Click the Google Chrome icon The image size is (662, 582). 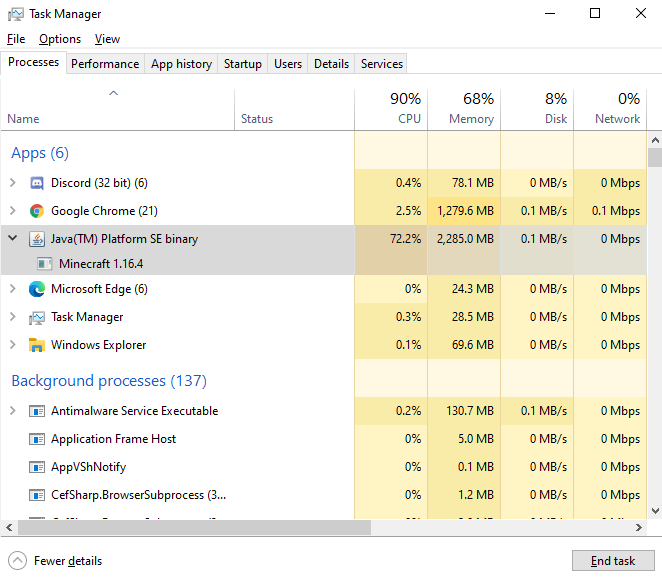[x=37, y=211]
